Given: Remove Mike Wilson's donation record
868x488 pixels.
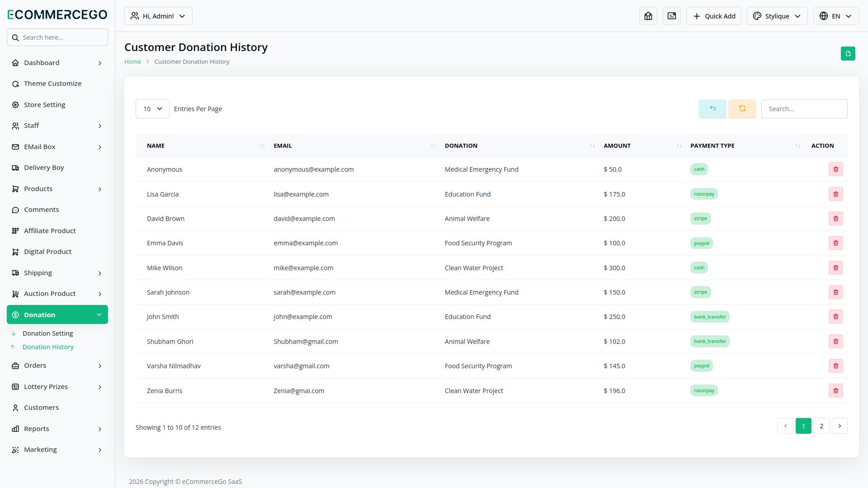Looking at the screenshot, I should click(836, 268).
